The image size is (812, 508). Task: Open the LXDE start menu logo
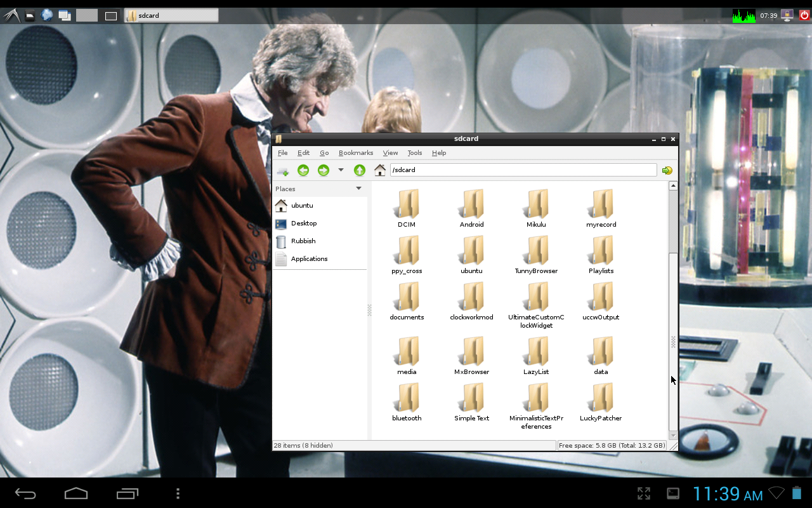point(11,15)
